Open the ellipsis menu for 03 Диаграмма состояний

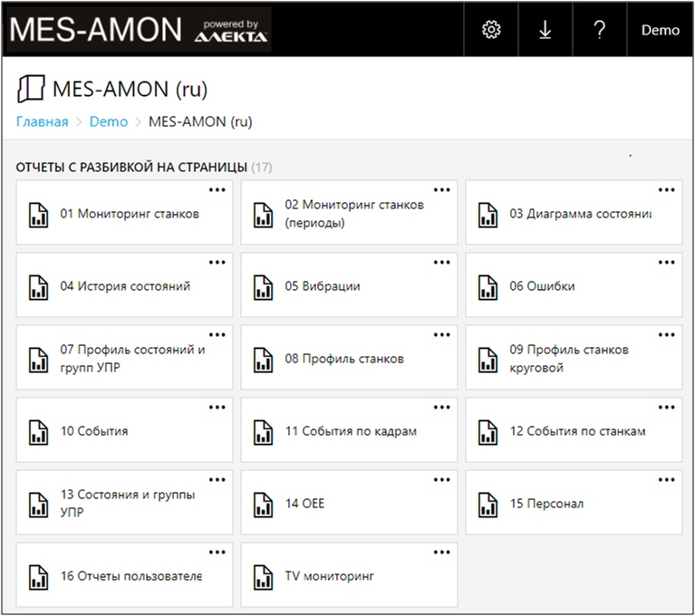tap(667, 190)
